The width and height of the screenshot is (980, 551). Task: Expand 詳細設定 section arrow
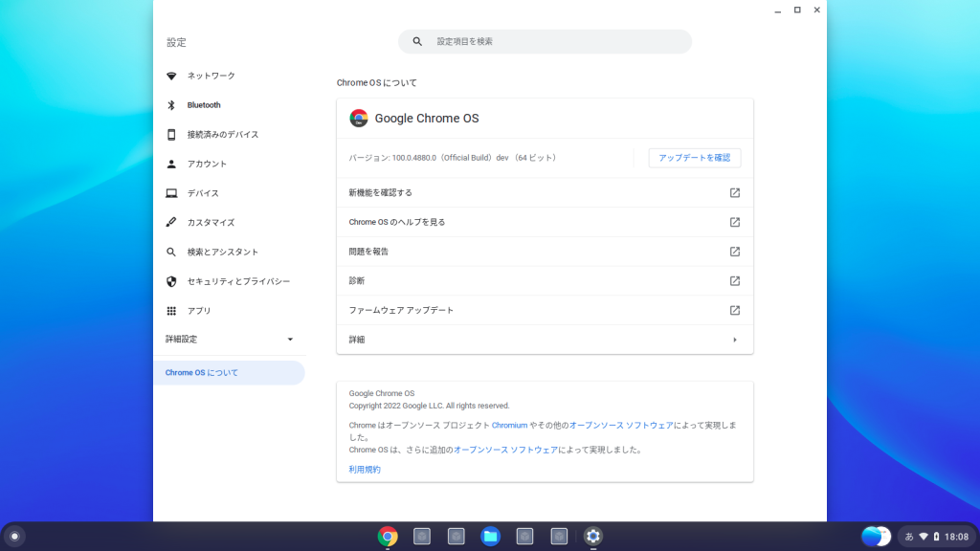point(290,340)
